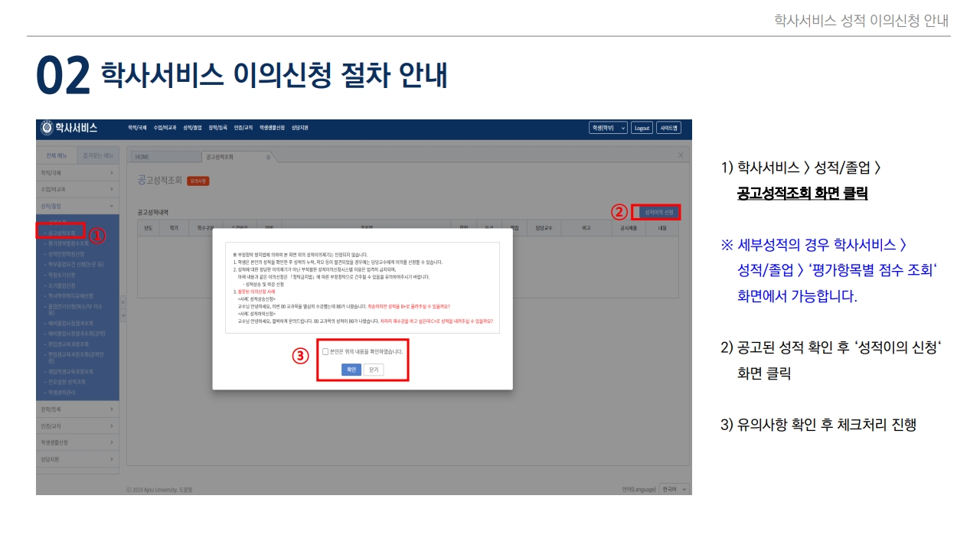Close the 공고성적조회 tab with its X icon
Image resolution: width=980 pixels, height=551 pixels.
(268, 157)
